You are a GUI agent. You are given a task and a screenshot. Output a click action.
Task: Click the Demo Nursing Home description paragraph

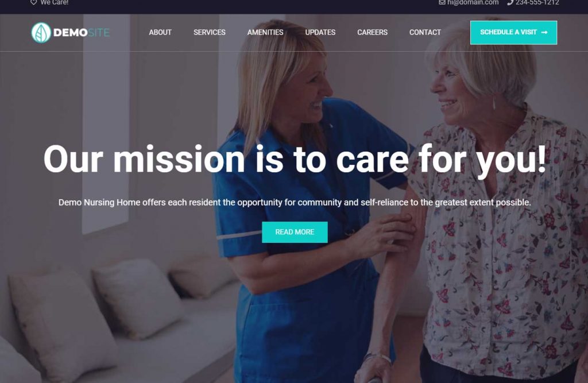coord(295,203)
